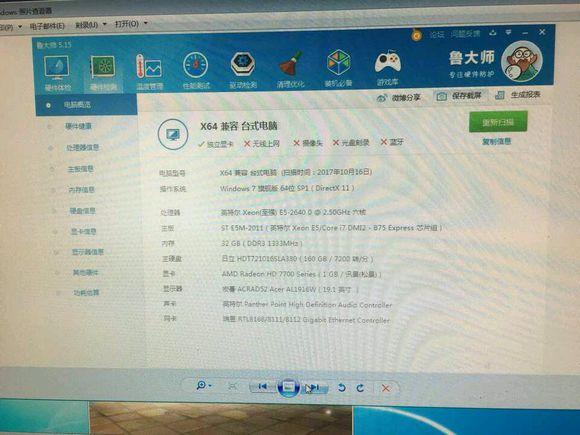Select 电脑概览 in the sidebar
This screenshot has width=580, height=435.
point(87,105)
